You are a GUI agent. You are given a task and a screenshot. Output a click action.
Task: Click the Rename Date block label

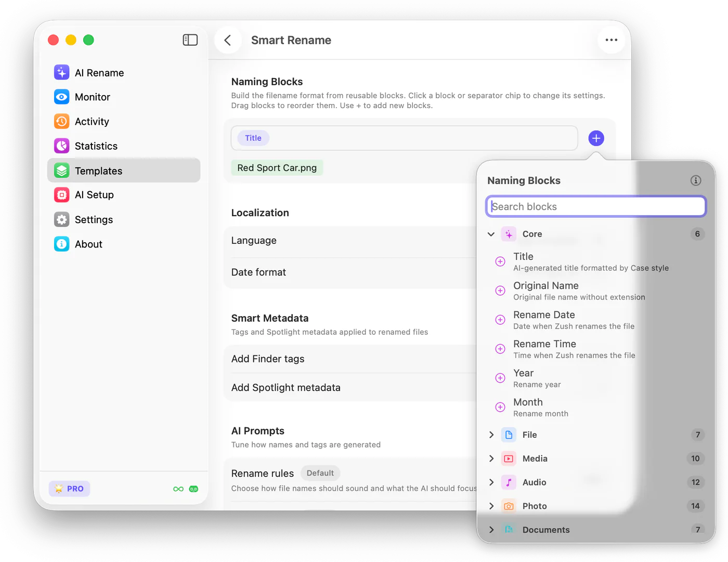click(544, 315)
